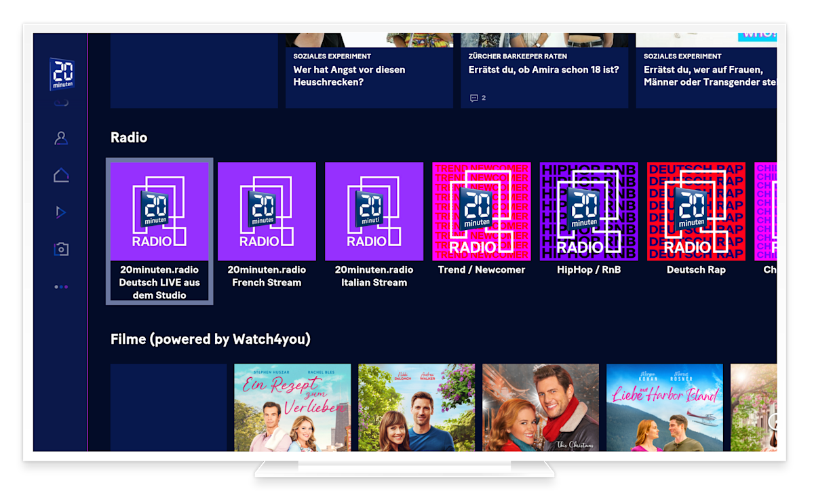Open the Trend / Newcomer radio station
814x504 pixels.
pos(482,219)
